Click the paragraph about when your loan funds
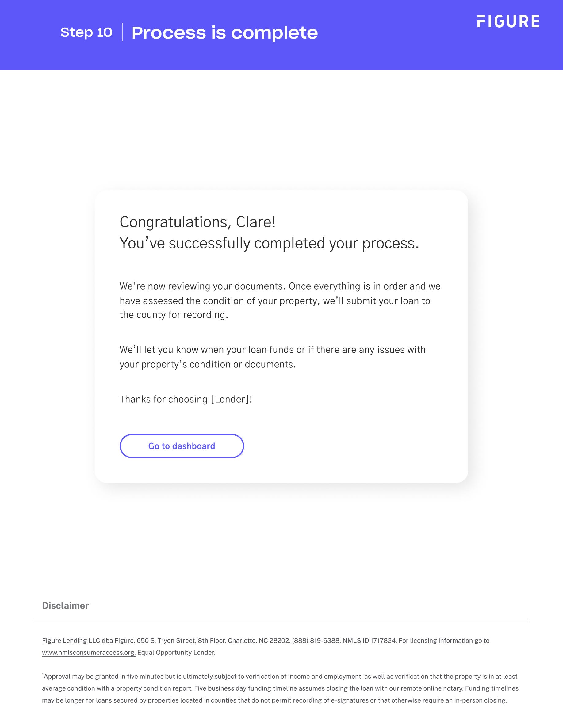This screenshot has width=563, height=728. pos(272,357)
